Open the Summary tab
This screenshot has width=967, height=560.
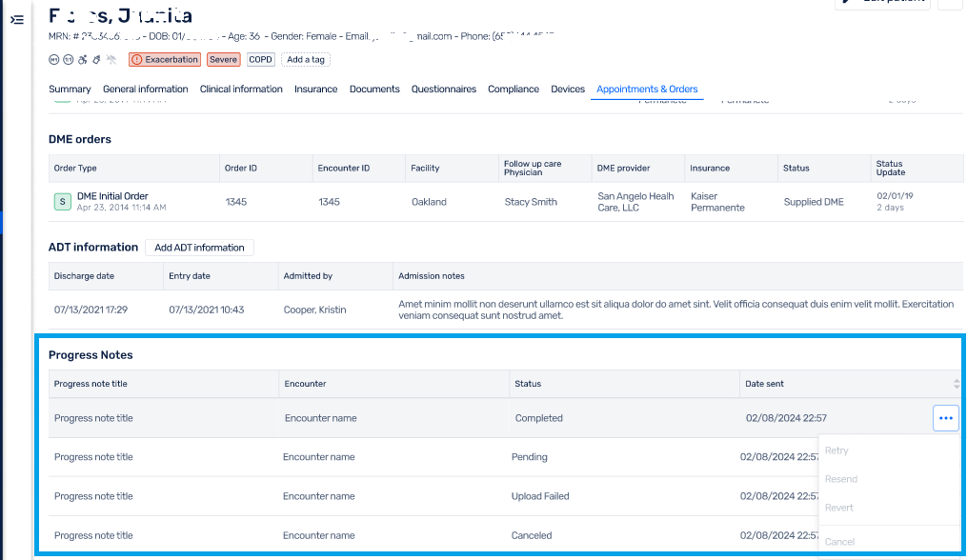pyautogui.click(x=70, y=89)
